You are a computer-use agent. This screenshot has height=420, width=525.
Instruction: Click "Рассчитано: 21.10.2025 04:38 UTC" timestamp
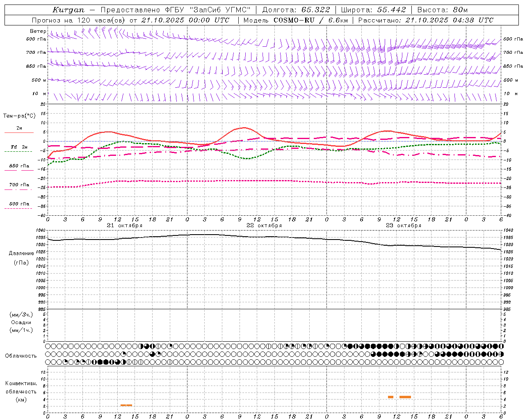[426, 20]
